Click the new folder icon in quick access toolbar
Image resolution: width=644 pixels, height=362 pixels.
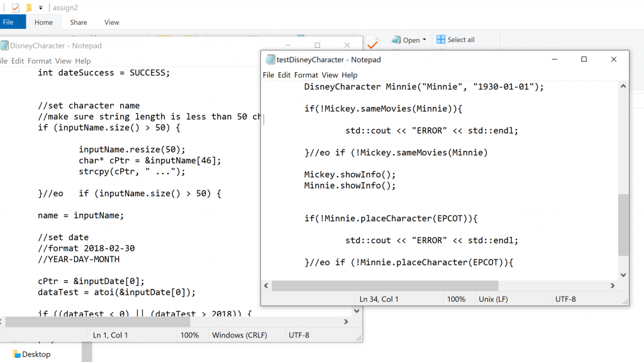28,8
